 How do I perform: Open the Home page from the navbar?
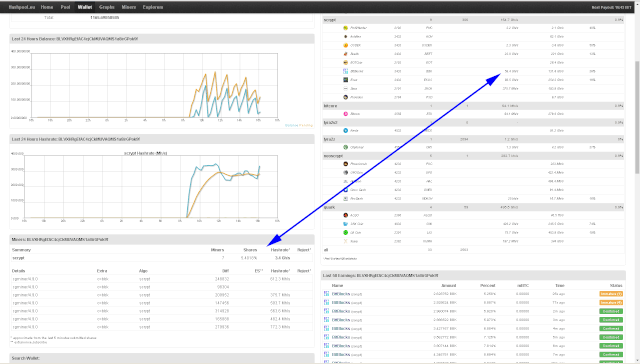coord(47,7)
